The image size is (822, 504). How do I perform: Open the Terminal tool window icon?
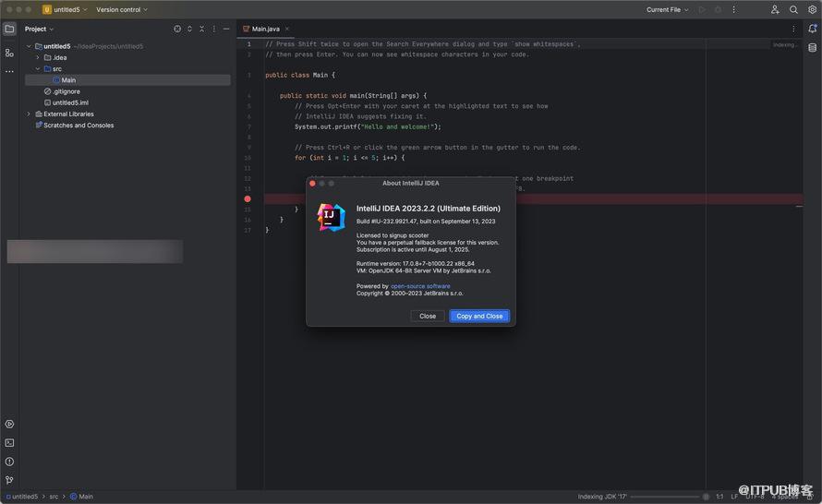pos(9,443)
